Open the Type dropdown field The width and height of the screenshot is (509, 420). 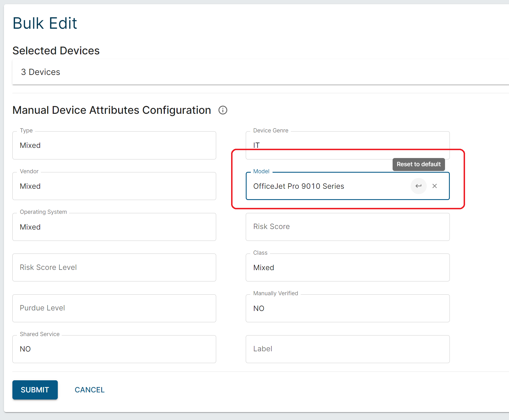click(x=114, y=145)
